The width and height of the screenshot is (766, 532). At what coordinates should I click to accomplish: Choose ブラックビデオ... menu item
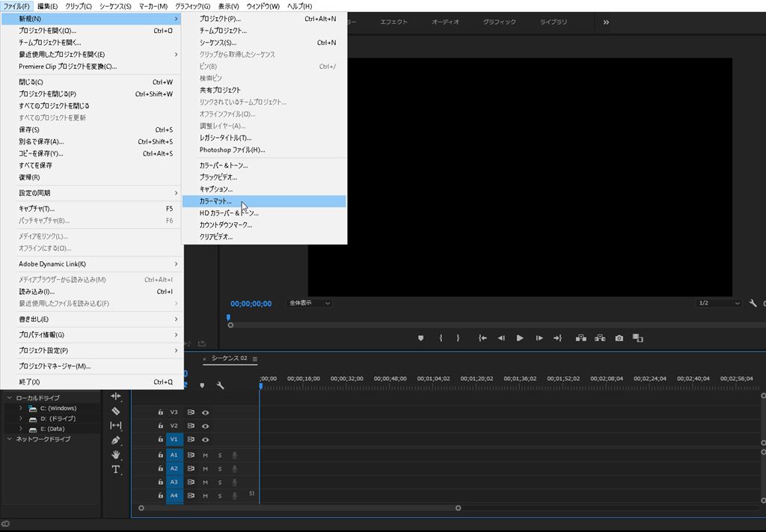coord(264,177)
